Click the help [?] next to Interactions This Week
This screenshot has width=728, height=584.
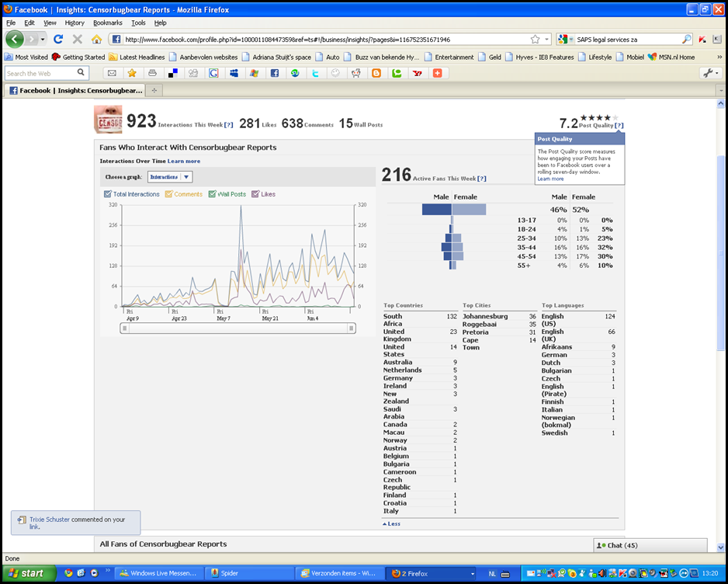point(228,125)
